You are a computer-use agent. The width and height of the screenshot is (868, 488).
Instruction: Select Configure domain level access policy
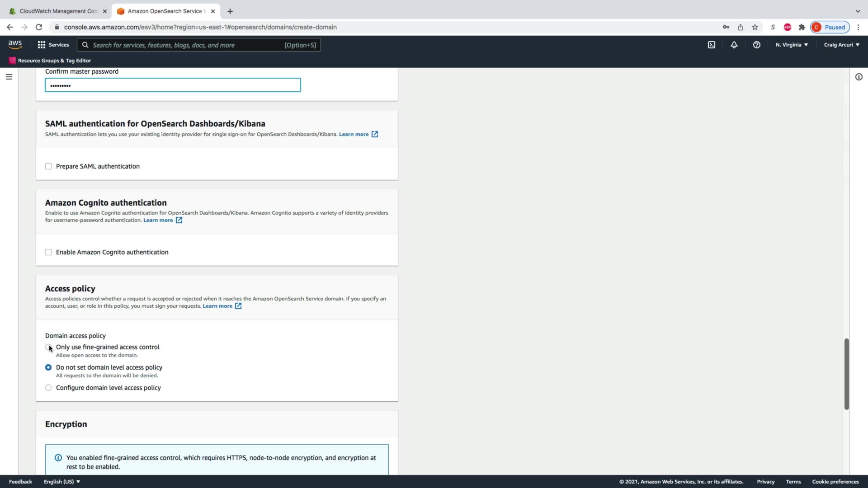coord(48,388)
